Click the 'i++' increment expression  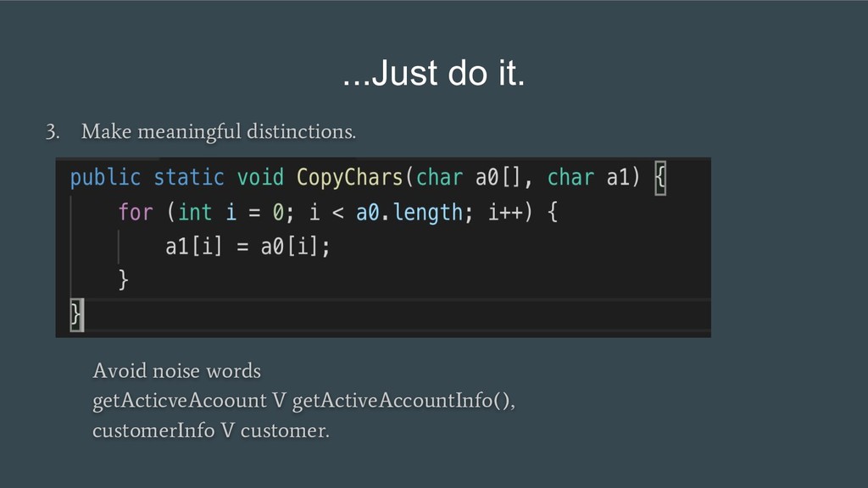pyautogui.click(x=505, y=213)
